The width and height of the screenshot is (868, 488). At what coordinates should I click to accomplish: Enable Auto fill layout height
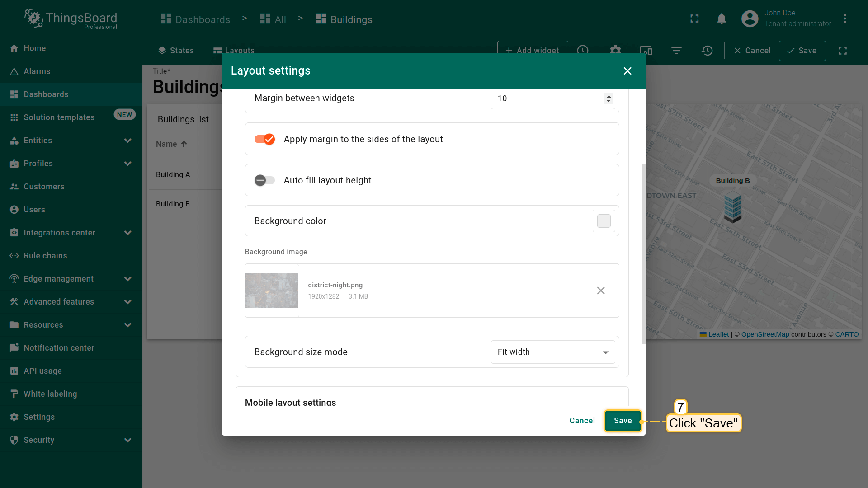point(265,180)
